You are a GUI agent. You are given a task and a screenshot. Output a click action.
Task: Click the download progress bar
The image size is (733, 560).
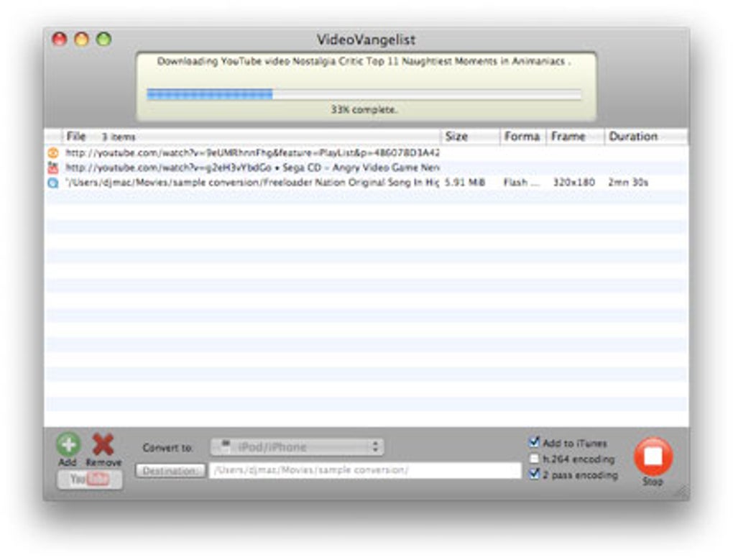pyautogui.click(x=364, y=94)
